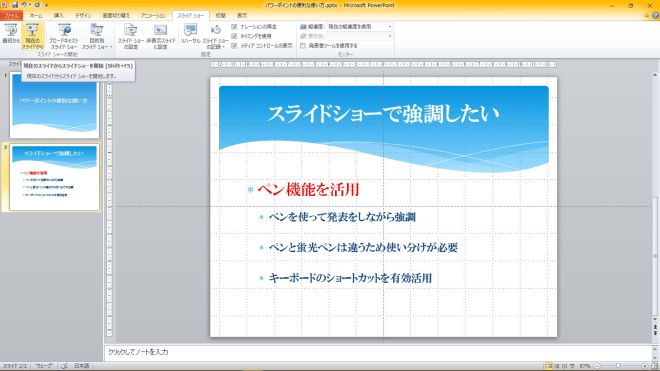Click slide title スライドショーで強調したい
The height and width of the screenshot is (371, 660).
coord(383,114)
